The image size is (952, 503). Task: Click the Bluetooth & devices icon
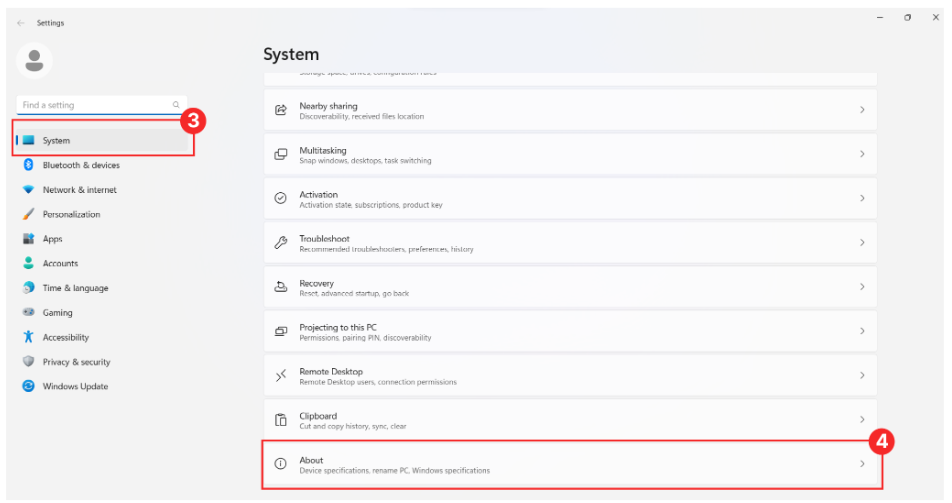[29, 165]
